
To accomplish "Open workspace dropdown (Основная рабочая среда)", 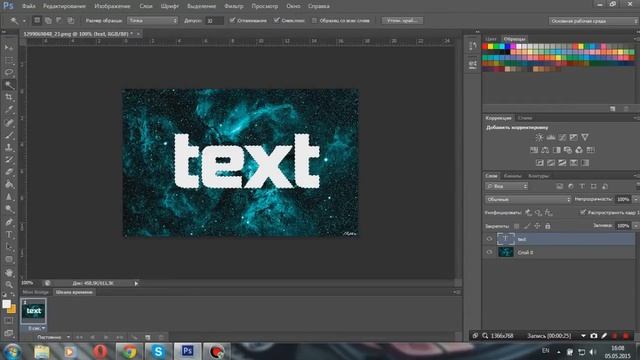I will click(x=593, y=21).
